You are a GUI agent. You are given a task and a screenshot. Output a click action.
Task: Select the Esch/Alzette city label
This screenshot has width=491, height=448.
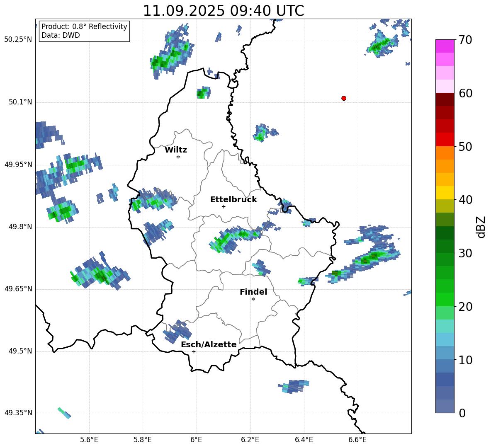(x=209, y=345)
